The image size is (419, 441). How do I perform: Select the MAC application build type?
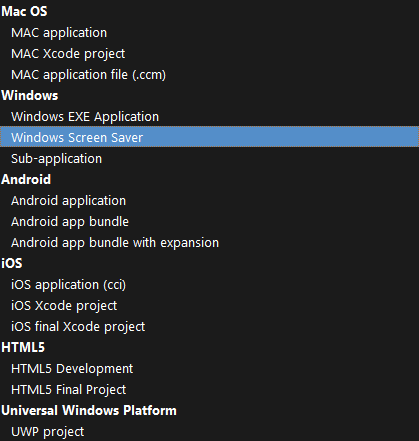pos(209,33)
